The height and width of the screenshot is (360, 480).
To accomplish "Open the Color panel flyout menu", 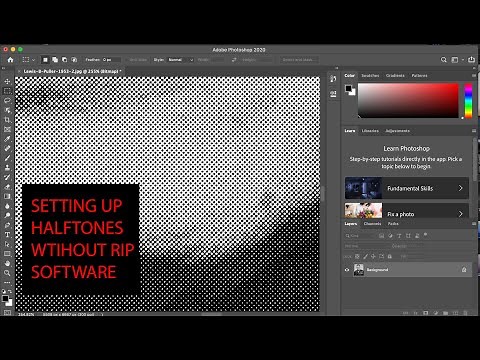I will coord(473,76).
